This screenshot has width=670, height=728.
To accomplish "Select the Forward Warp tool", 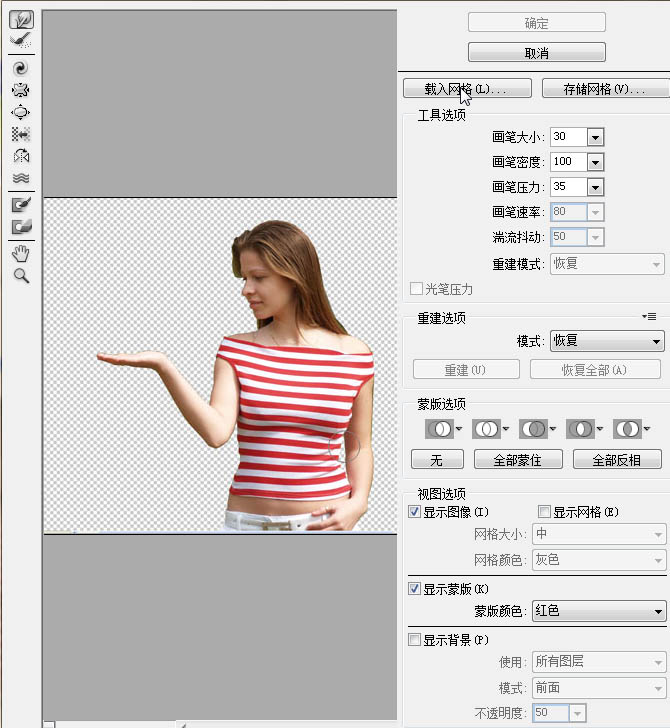I will [x=21, y=20].
